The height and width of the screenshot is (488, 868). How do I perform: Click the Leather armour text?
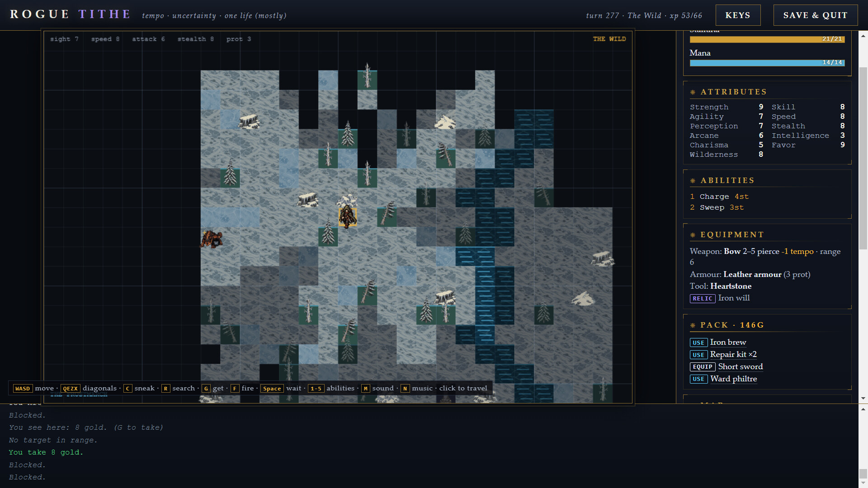(x=752, y=275)
